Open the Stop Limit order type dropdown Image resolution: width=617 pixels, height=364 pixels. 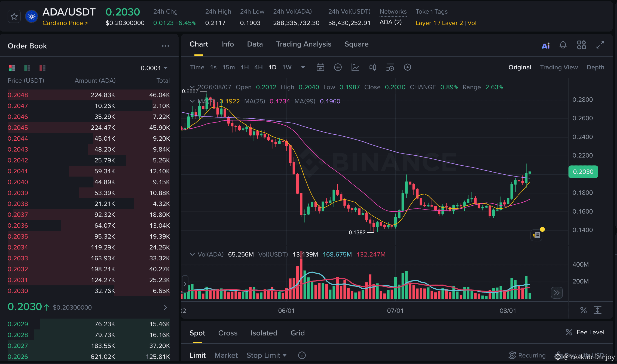(266, 355)
